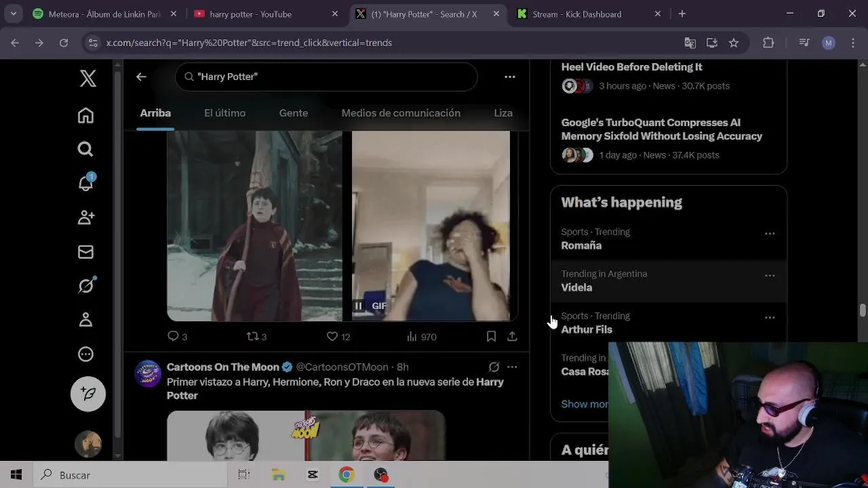Viewport: 868px width, 488px height.
Task: Click the "Harry Potter" search field
Action: tap(326, 77)
